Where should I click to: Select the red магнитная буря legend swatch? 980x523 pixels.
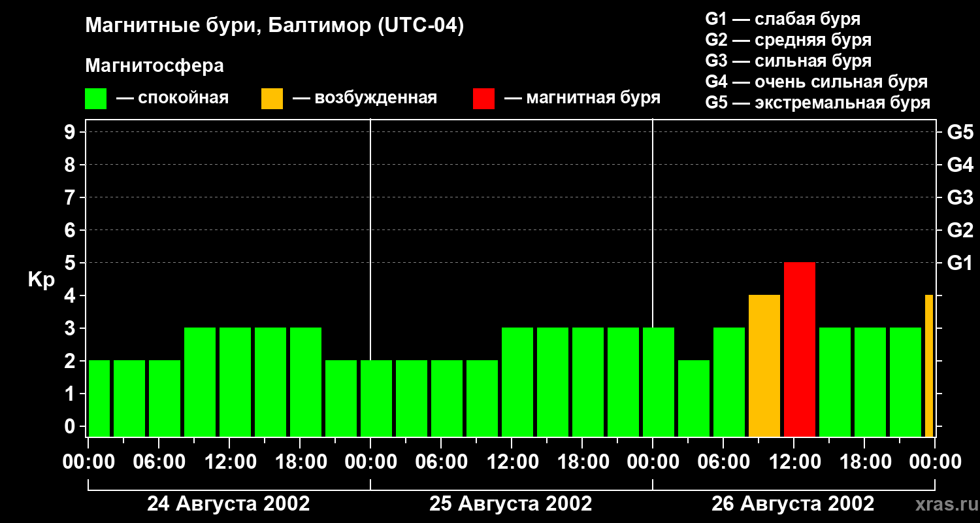483,99
